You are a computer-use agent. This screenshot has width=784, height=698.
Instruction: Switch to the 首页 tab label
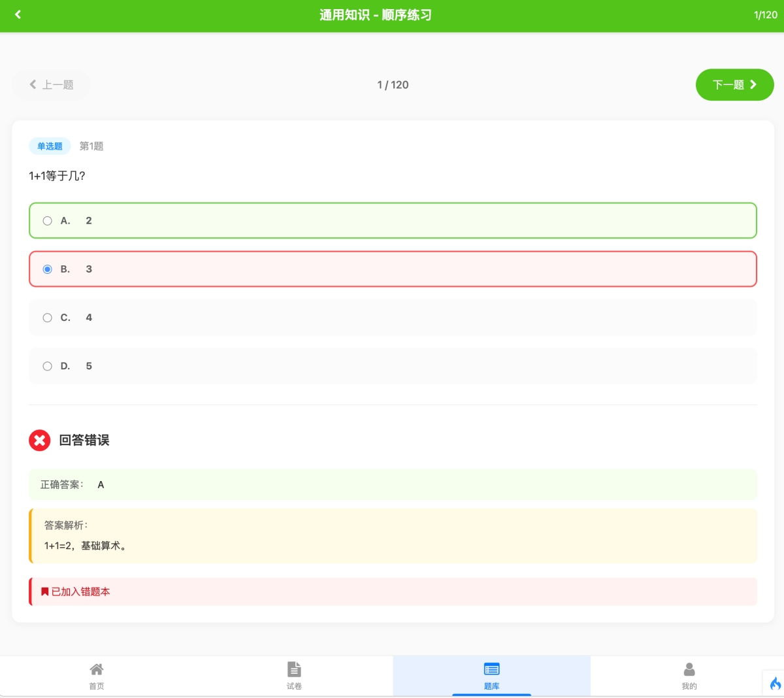tap(97, 686)
